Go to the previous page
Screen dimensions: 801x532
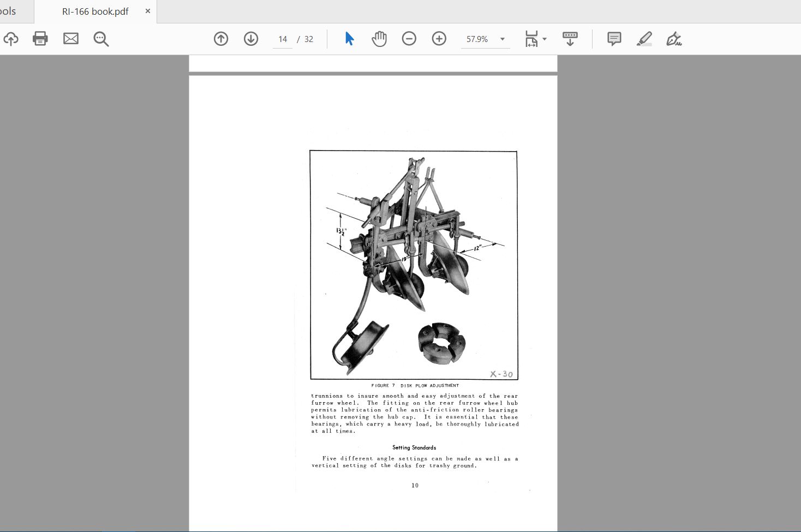pyautogui.click(x=220, y=39)
